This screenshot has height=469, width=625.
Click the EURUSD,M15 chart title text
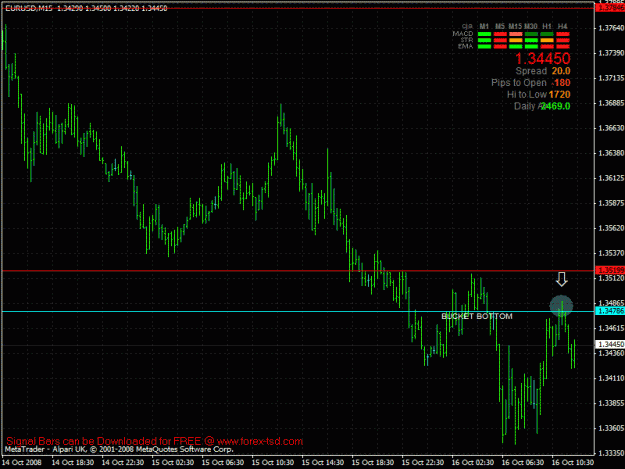[29, 8]
